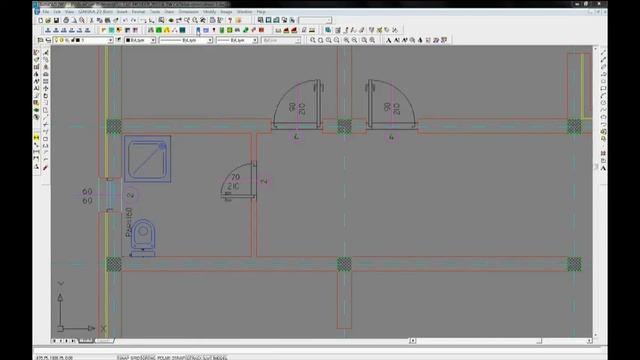The width and height of the screenshot is (640, 360).
Task: Toggle SNAP mode in status bar
Action: tap(122, 358)
